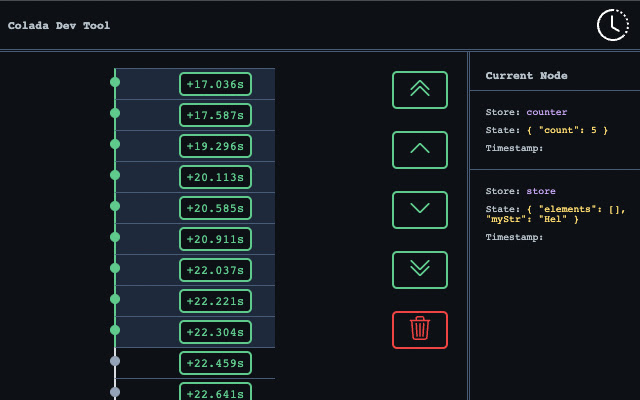Select the gray +22.459s future node
This screenshot has width=640, height=400.
(x=215, y=363)
